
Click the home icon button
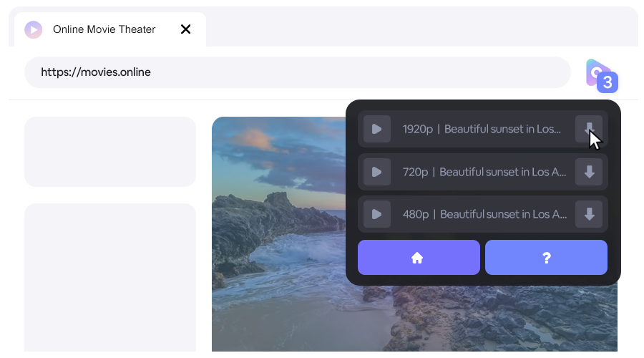419,258
